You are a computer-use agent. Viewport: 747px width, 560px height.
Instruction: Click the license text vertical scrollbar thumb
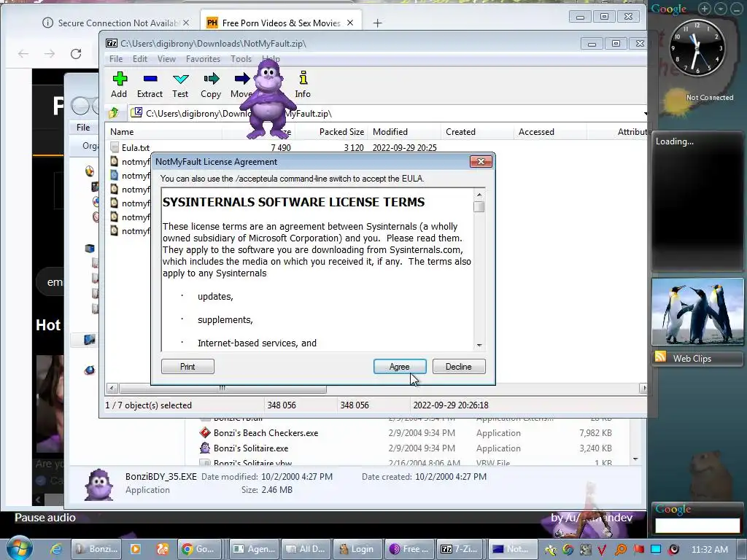(479, 206)
